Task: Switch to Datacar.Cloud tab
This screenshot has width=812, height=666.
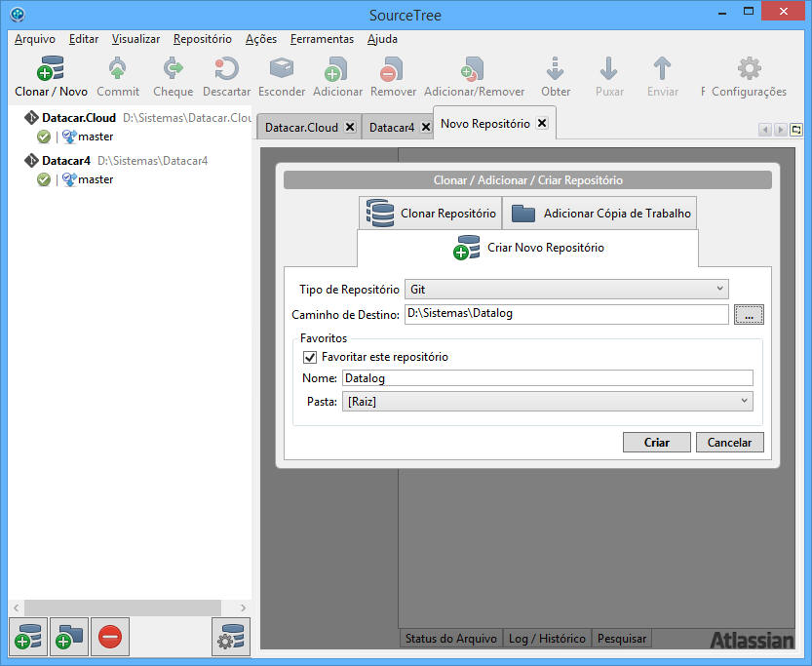Action: (x=301, y=128)
